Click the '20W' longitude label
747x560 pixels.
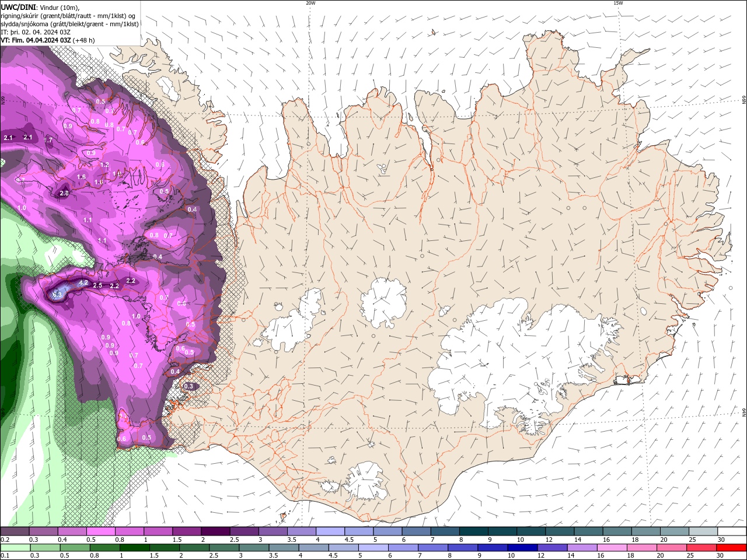pos(310,3)
